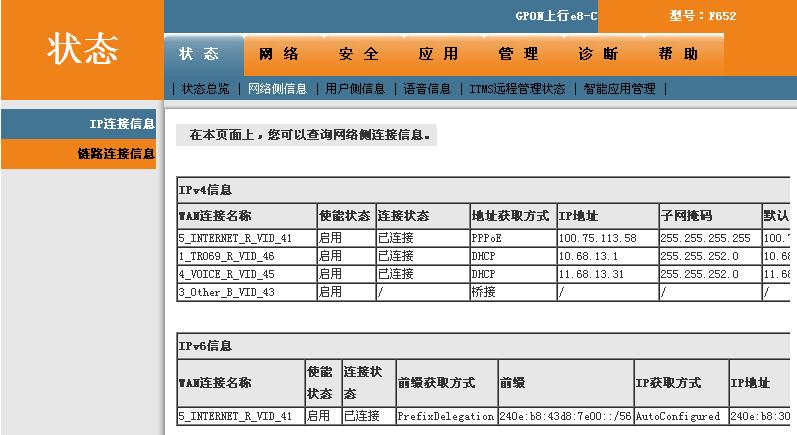Click the 帮助 tab
The height and width of the screenshot is (435, 797).
coord(678,54)
